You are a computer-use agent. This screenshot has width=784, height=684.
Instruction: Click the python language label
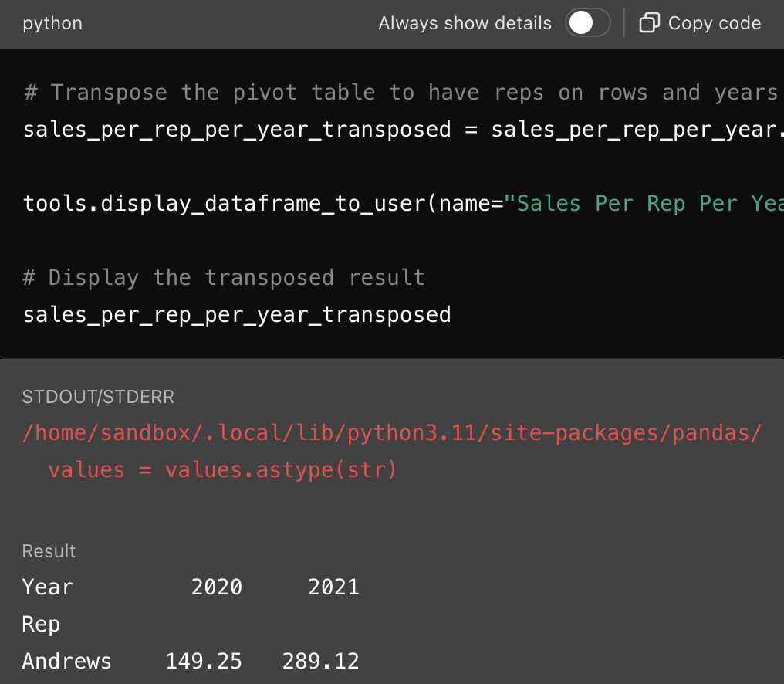(52, 23)
